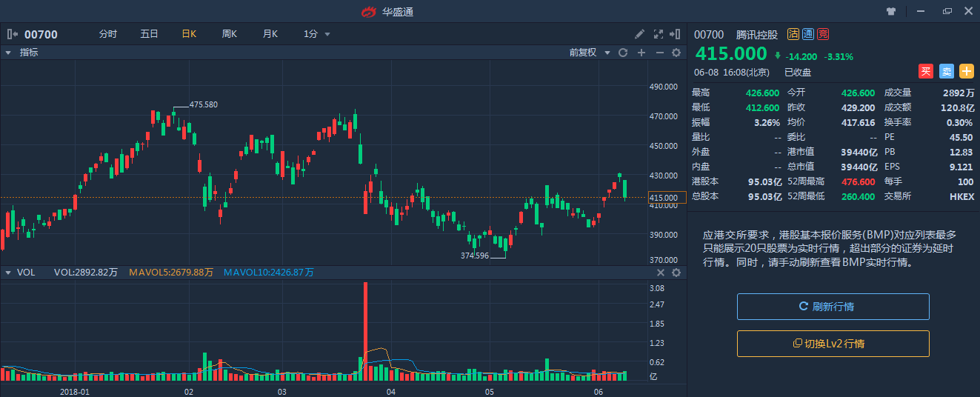This screenshot has height=397, width=980.
Task: Open the skin theme shirt icon
Action: click(890, 11)
